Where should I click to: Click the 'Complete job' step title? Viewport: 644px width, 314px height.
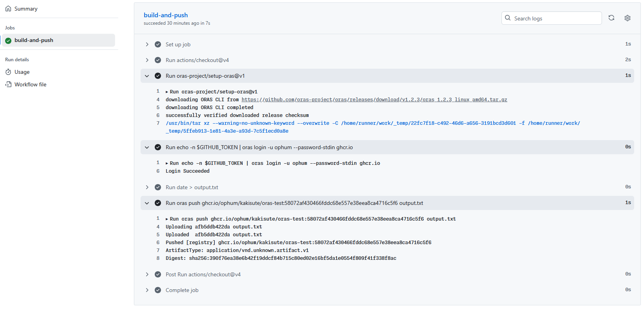coord(182,290)
